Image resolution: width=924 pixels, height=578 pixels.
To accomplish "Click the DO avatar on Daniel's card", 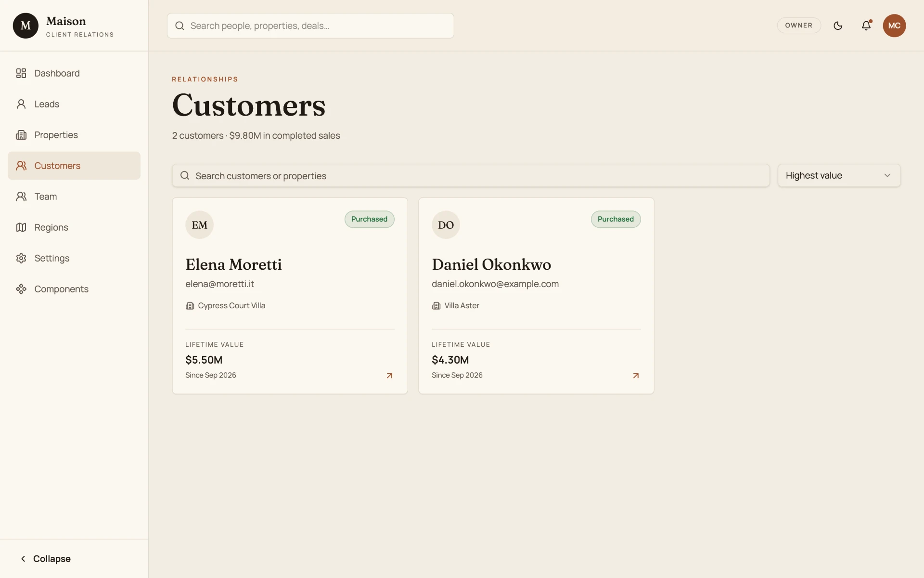I will pyautogui.click(x=446, y=225).
